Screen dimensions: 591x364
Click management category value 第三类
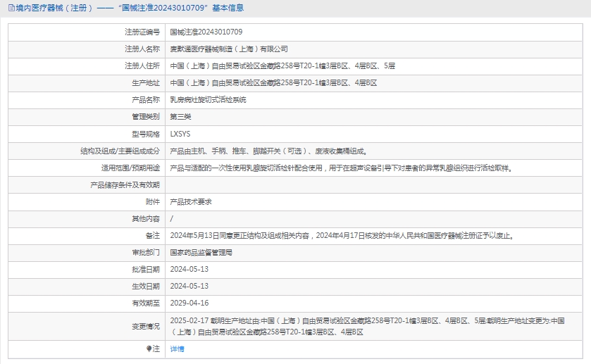click(180, 117)
